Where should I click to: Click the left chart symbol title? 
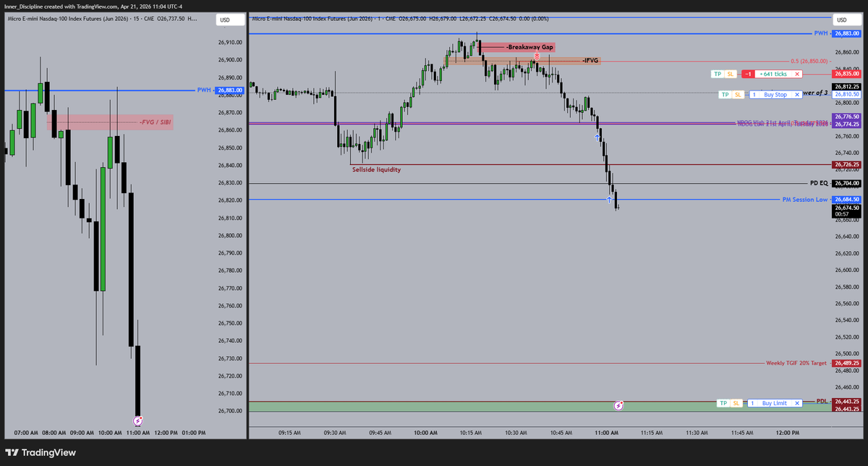(101, 20)
